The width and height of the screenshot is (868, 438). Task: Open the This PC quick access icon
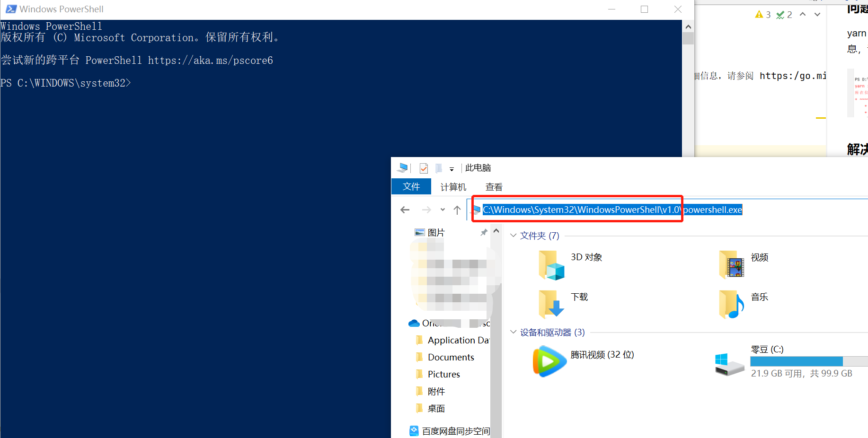403,168
